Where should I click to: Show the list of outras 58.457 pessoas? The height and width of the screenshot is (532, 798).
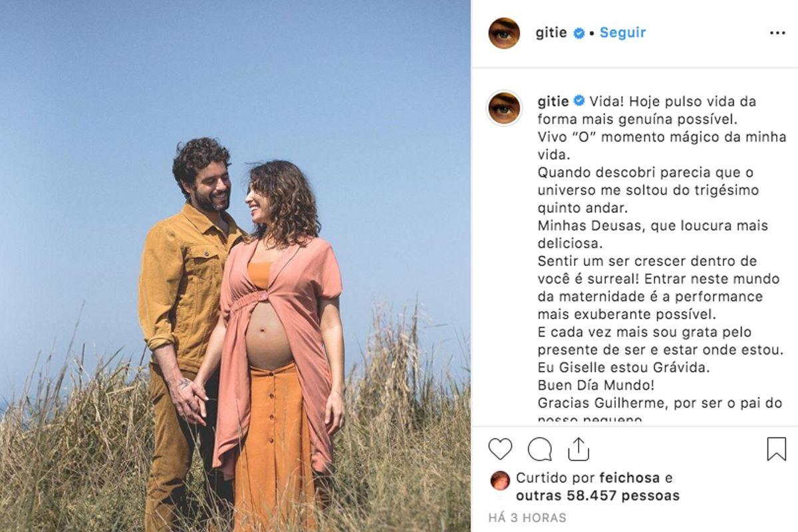(x=598, y=495)
